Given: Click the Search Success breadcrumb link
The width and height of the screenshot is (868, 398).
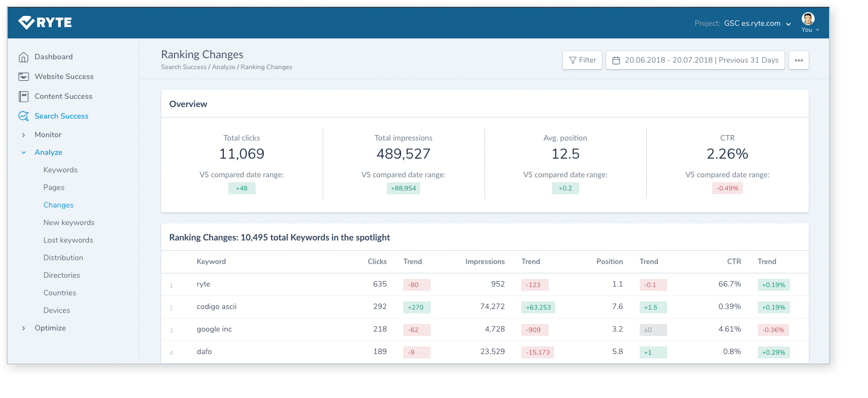Looking at the screenshot, I should [x=184, y=68].
